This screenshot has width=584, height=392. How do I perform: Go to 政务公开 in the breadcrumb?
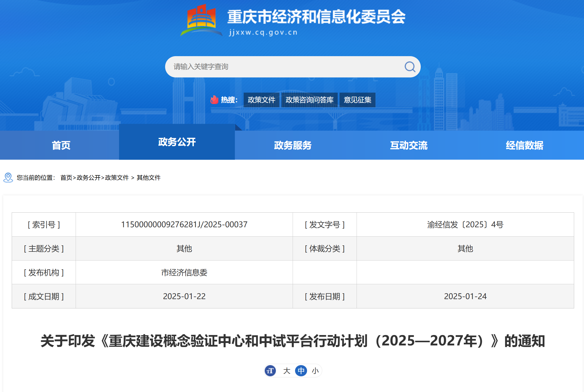click(89, 178)
